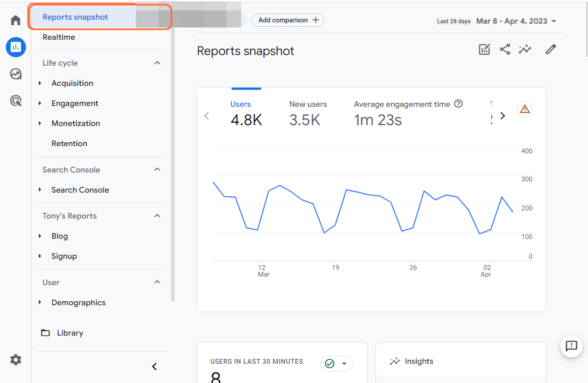This screenshot has width=588, height=383.
Task: Collapse the User section
Action: 157,282
